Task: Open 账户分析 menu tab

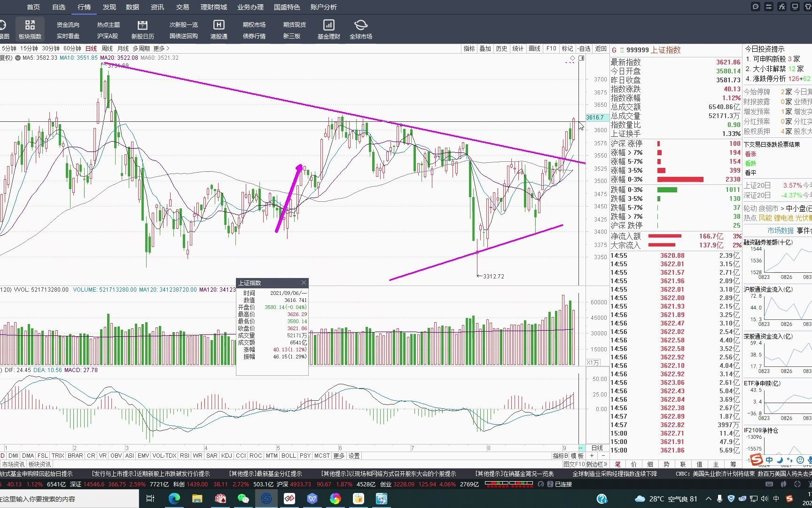Action: (x=324, y=7)
